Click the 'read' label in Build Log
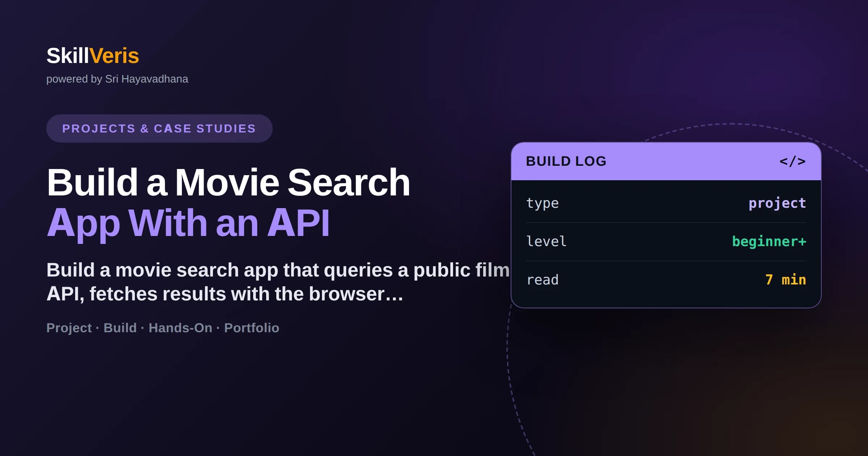This screenshot has width=868, height=456. point(542,280)
